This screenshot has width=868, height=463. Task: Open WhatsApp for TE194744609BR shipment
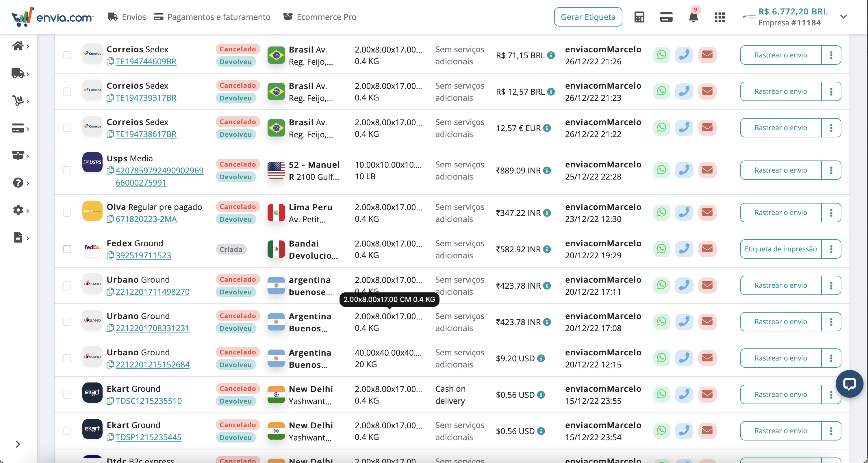(661, 55)
